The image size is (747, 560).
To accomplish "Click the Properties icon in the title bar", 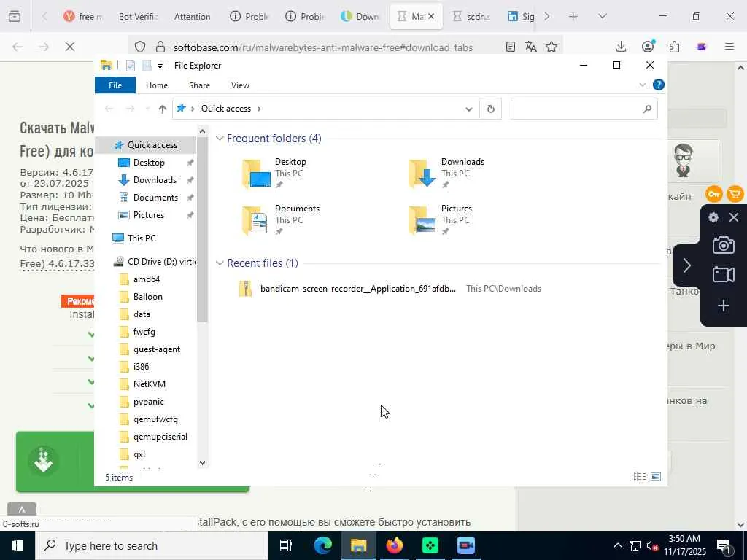I will (131, 66).
